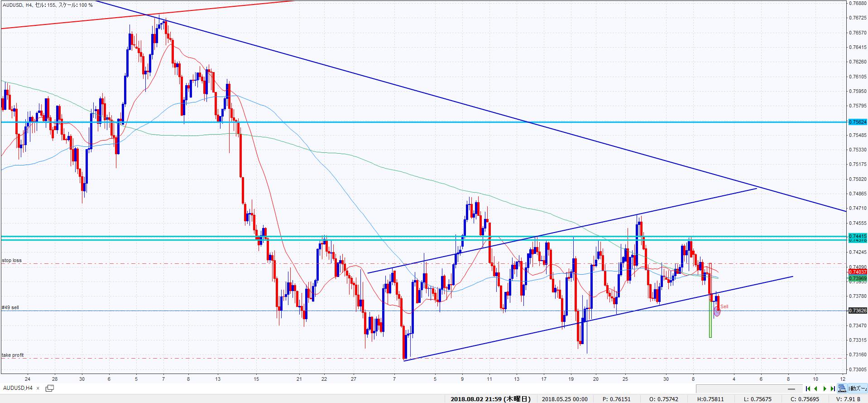Step forward one bar with the right arrow
868x403 pixels.
[x=825, y=388]
